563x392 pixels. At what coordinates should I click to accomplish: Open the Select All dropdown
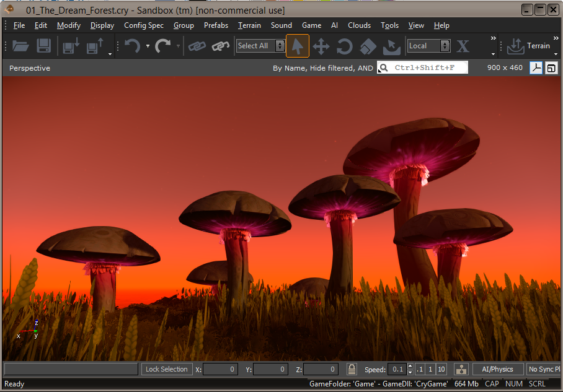coord(260,46)
